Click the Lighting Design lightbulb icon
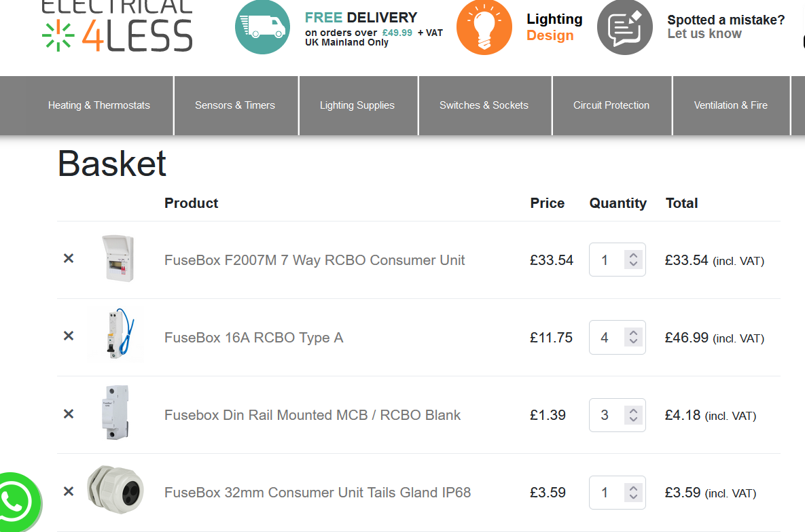Image resolution: width=805 pixels, height=532 pixels. [x=484, y=27]
